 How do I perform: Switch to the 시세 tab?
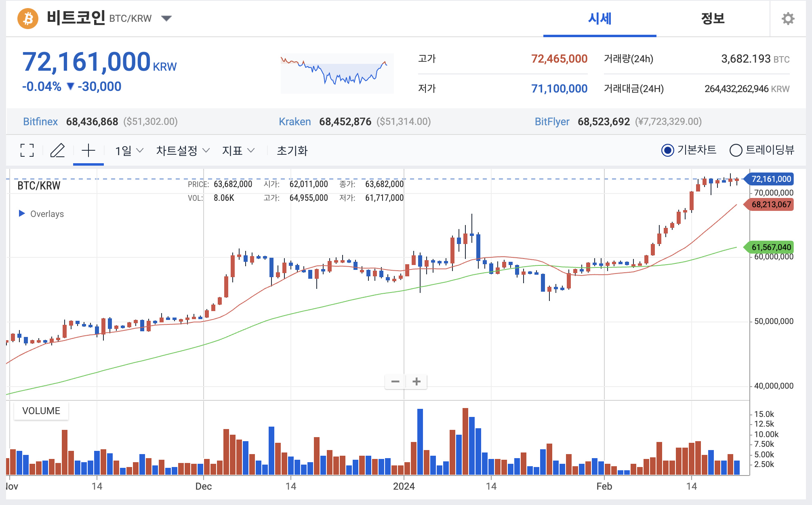click(x=600, y=19)
